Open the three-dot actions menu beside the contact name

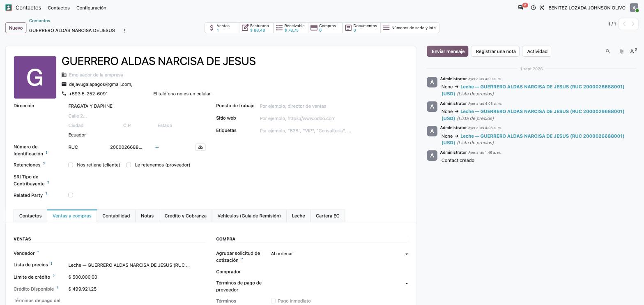(125, 30)
